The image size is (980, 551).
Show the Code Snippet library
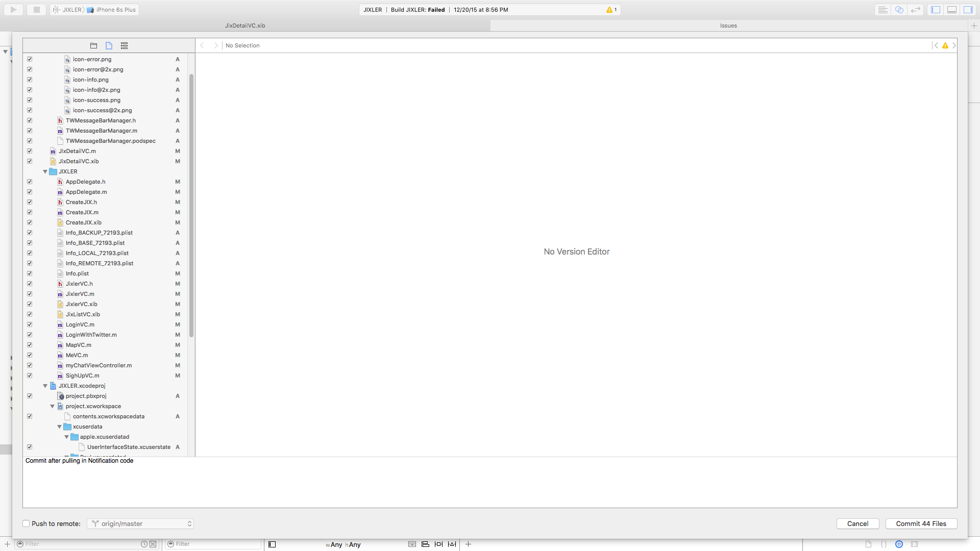(x=884, y=544)
